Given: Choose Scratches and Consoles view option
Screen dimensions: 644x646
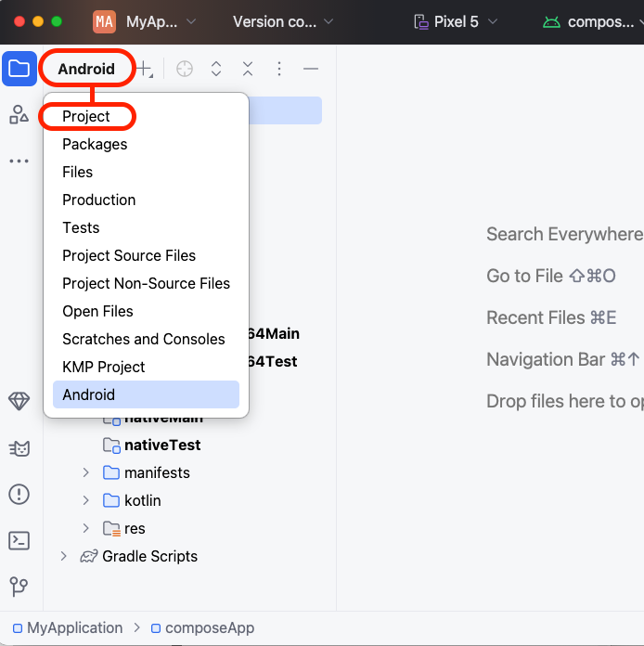Looking at the screenshot, I should [144, 339].
